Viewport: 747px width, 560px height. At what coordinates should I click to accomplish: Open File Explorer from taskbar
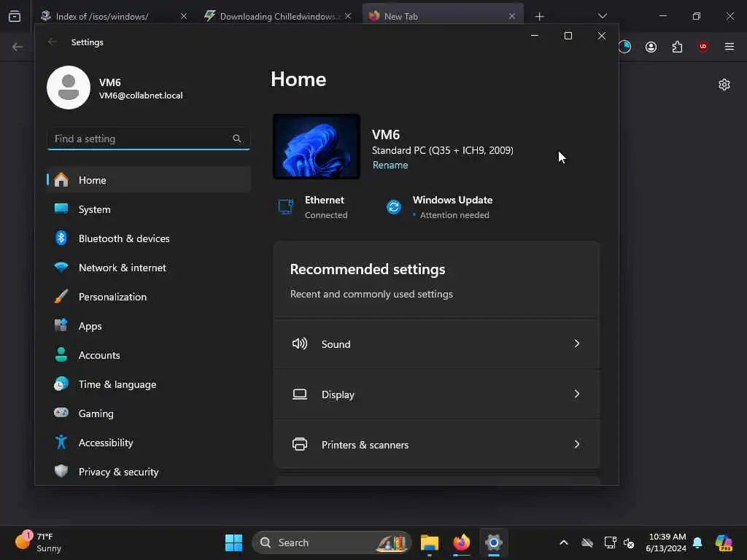pos(429,542)
